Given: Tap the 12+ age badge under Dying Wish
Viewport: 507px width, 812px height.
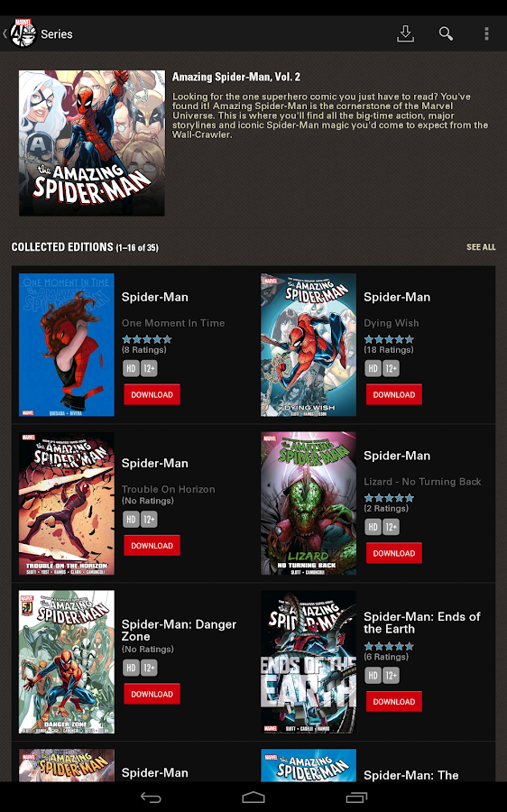Looking at the screenshot, I should tap(391, 368).
